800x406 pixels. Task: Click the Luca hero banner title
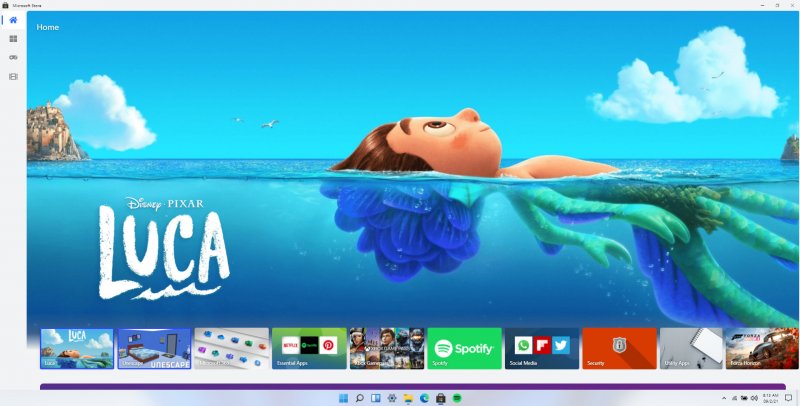pos(164,248)
